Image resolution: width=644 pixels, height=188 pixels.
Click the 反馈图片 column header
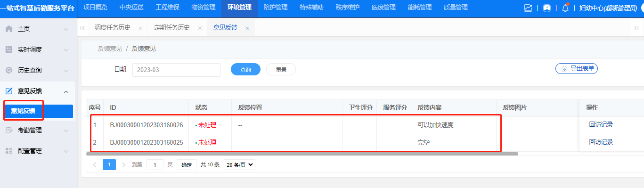coord(514,108)
